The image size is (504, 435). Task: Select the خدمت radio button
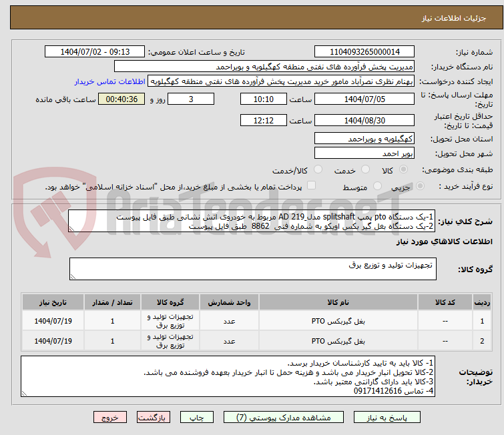365,169
